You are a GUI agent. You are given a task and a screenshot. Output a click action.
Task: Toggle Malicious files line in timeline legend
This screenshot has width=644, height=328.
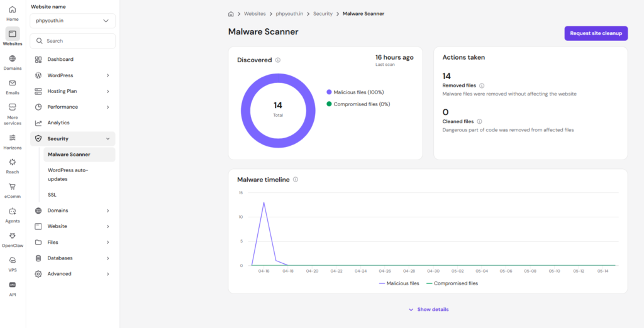tap(399, 283)
